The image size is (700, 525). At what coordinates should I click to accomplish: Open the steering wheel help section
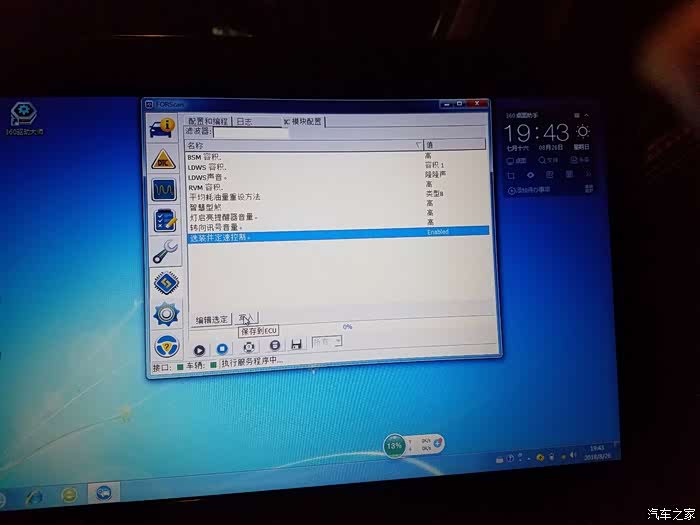(x=167, y=346)
